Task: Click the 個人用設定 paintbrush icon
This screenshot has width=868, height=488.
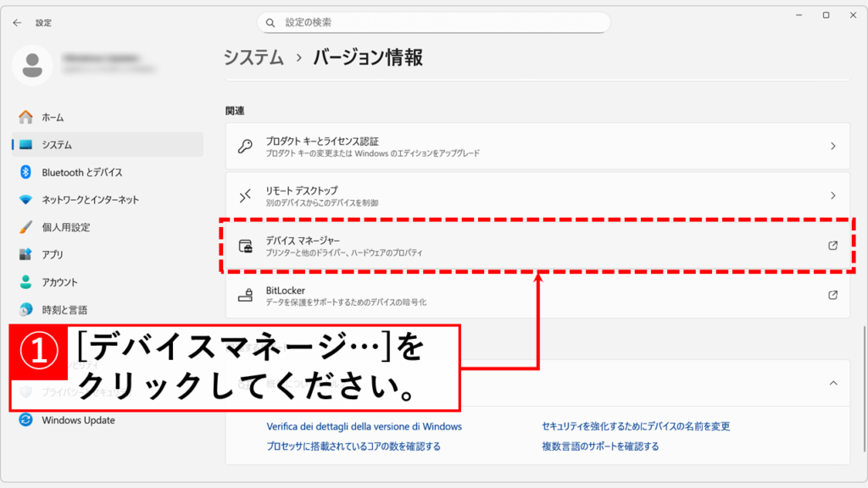Action: pyautogui.click(x=25, y=227)
